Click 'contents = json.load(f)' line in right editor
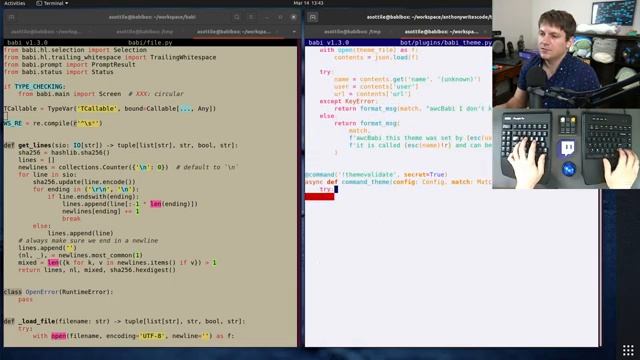Viewport: 640px width, 360px height. pyautogui.click(x=376, y=57)
